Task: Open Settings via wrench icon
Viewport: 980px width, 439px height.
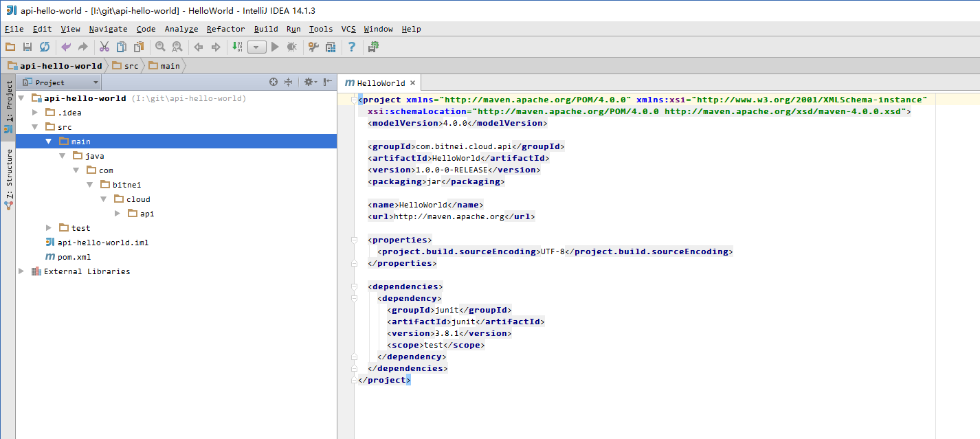Action: pos(313,47)
